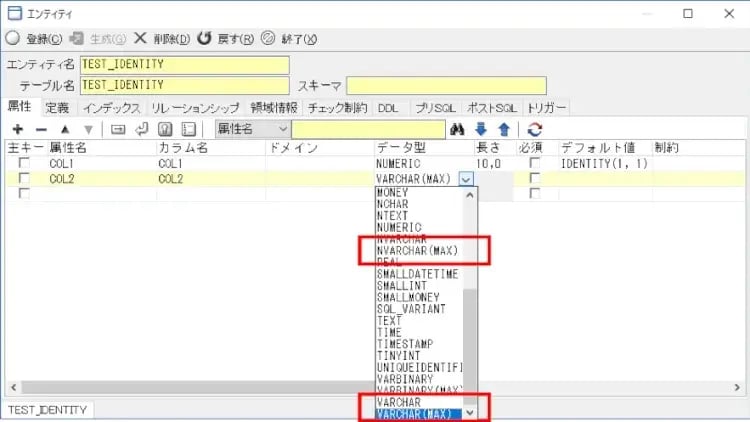This screenshot has height=422, width=750.
Task: Move row up with black up triangle
Action: [x=65, y=130]
